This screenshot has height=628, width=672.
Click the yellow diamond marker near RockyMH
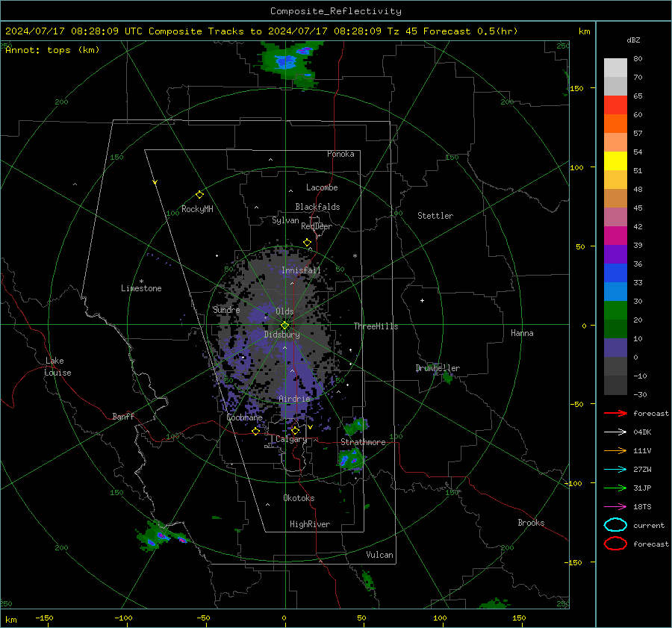199,195
